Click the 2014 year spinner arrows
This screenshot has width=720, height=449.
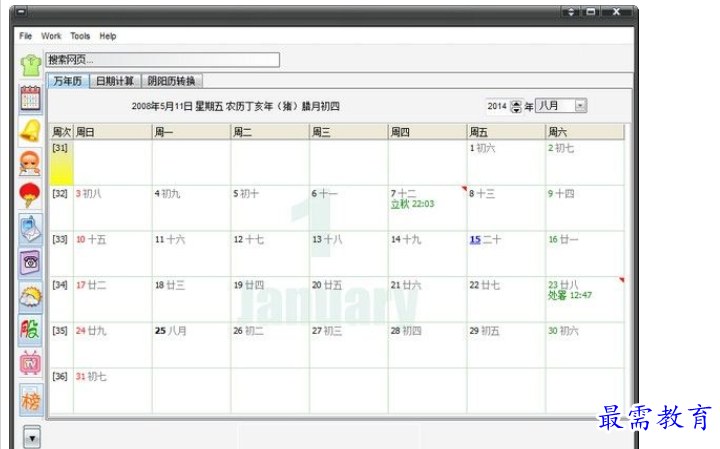[x=516, y=106]
